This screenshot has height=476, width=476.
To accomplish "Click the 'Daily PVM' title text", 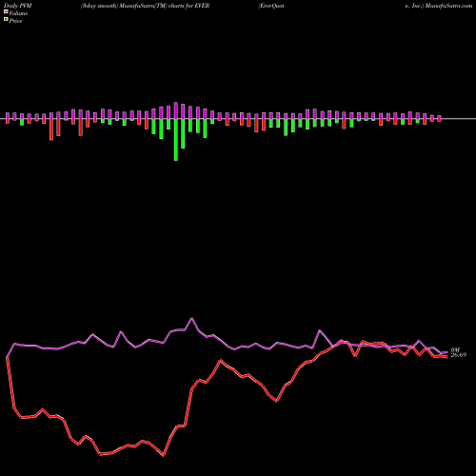I will click(18, 6).
